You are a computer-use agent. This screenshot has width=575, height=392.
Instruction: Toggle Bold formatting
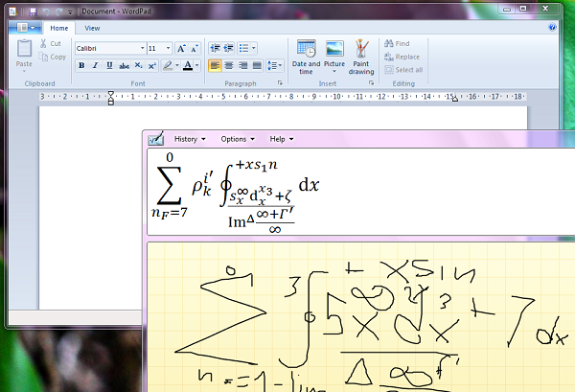[x=81, y=65]
